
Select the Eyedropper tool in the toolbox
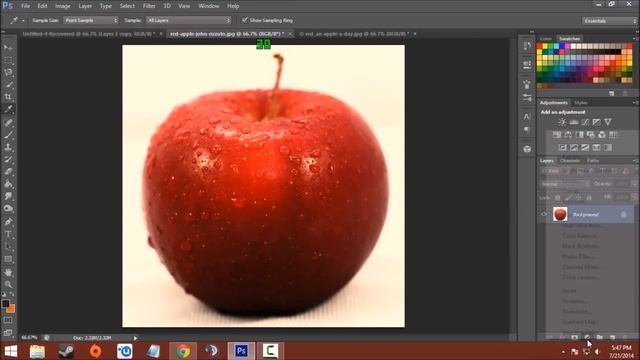coord(8,109)
